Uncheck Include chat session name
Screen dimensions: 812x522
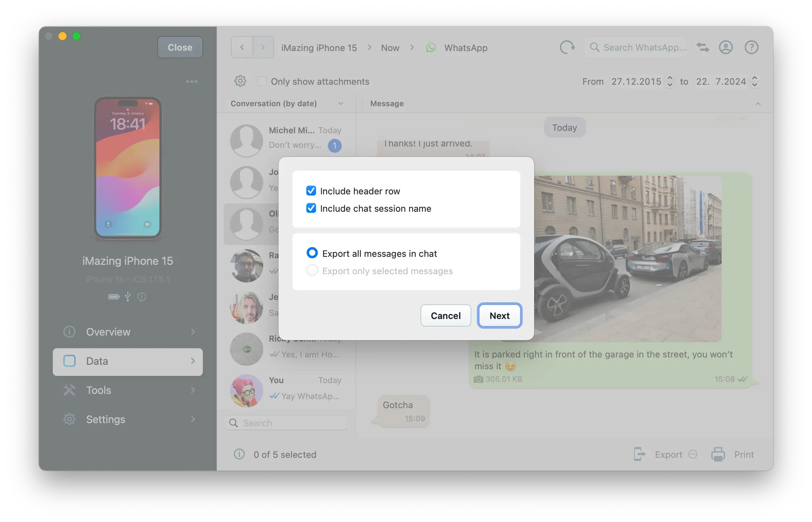click(311, 208)
